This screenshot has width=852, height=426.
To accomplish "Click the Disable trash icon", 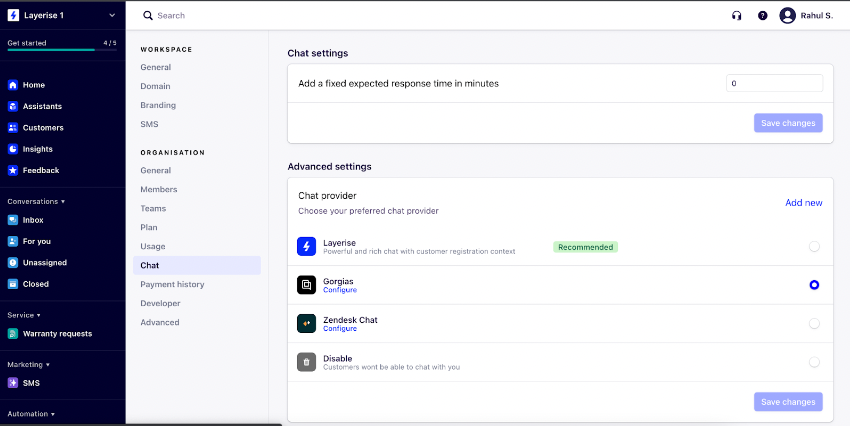I will pyautogui.click(x=306, y=362).
